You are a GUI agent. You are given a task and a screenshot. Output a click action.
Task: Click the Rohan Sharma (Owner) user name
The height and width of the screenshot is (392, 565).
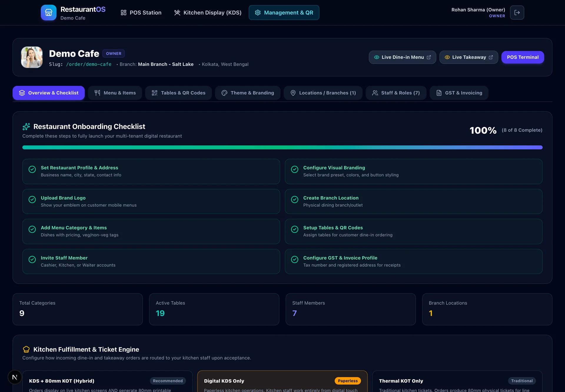tap(478, 10)
